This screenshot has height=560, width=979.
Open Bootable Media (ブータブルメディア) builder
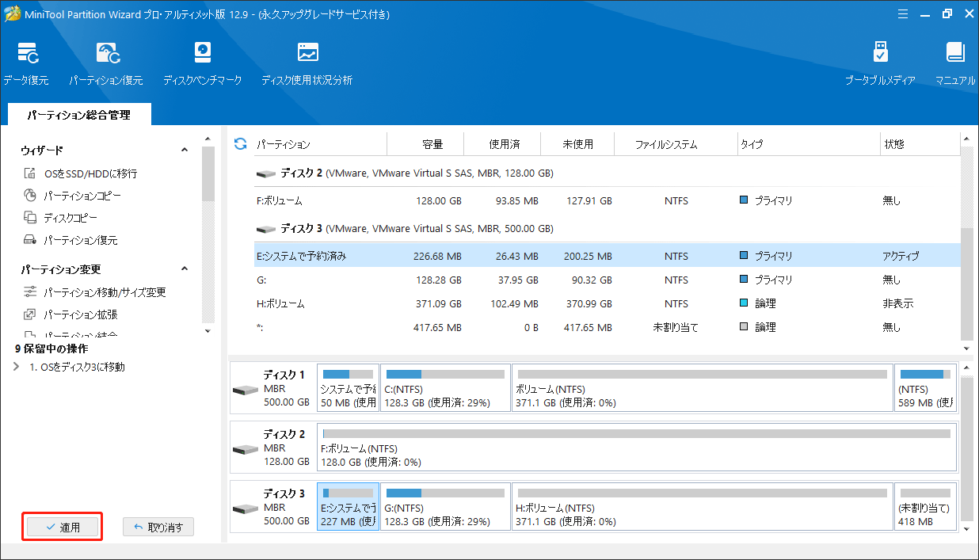coord(879,63)
